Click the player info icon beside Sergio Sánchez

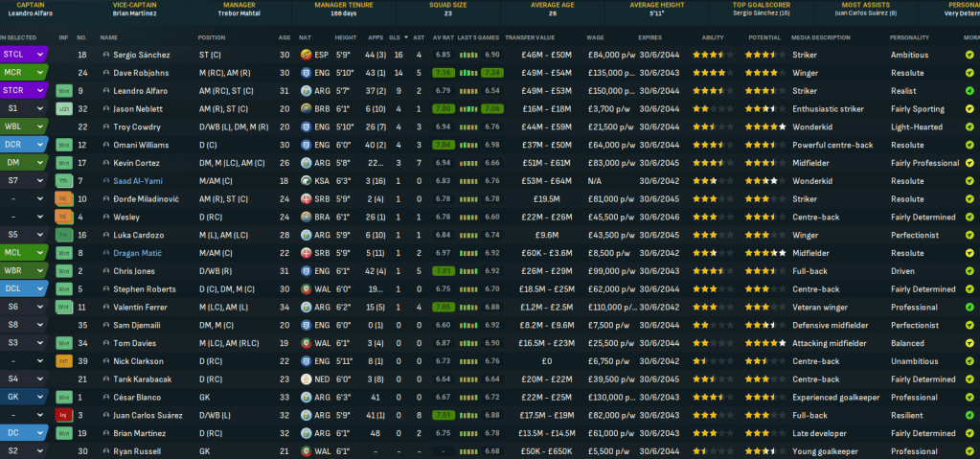coord(105,55)
